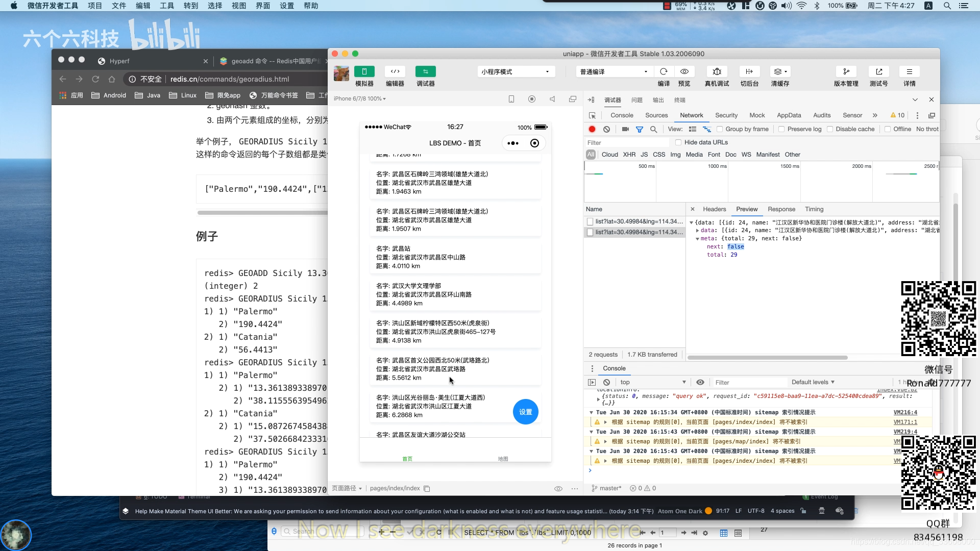
Task: Click the 编译 compile refresh icon
Action: click(664, 71)
